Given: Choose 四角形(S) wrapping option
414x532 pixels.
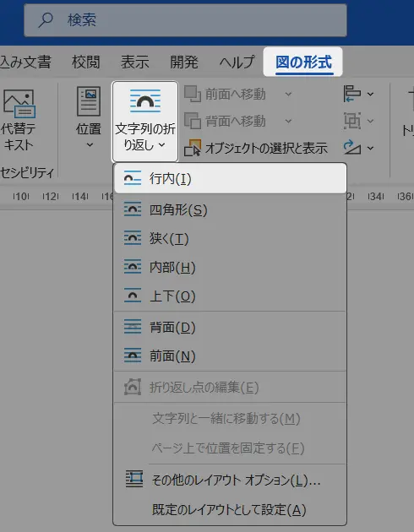Looking at the screenshot, I should [231, 210].
